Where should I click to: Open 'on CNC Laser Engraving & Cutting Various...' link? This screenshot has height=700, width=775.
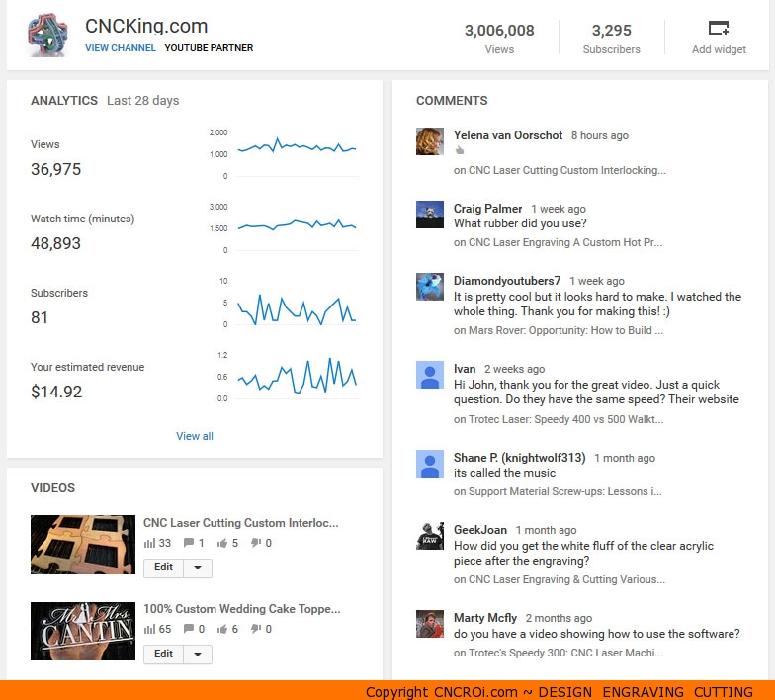tap(560, 579)
